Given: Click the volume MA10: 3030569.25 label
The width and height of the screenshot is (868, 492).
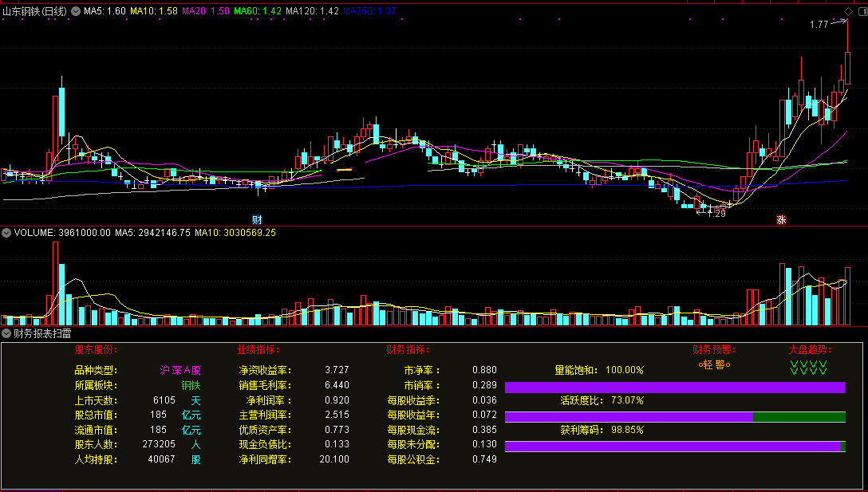Looking at the screenshot, I should [235, 233].
